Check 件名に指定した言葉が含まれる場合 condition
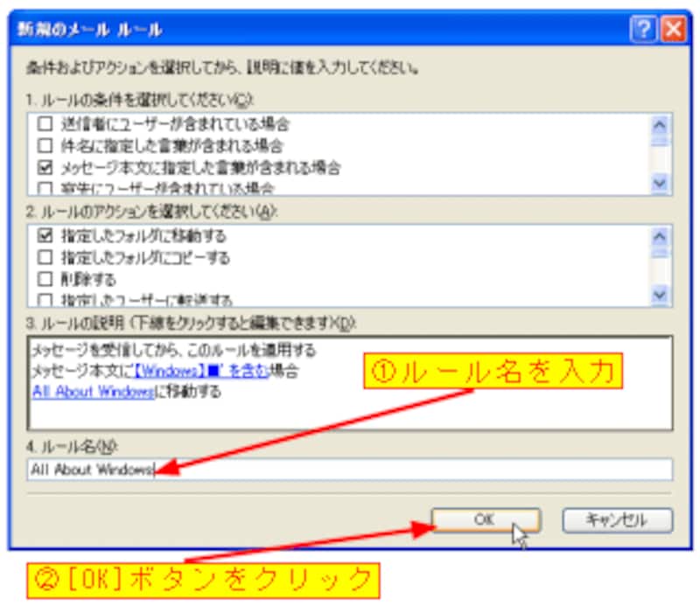This screenshot has height=606, width=700. point(45,145)
